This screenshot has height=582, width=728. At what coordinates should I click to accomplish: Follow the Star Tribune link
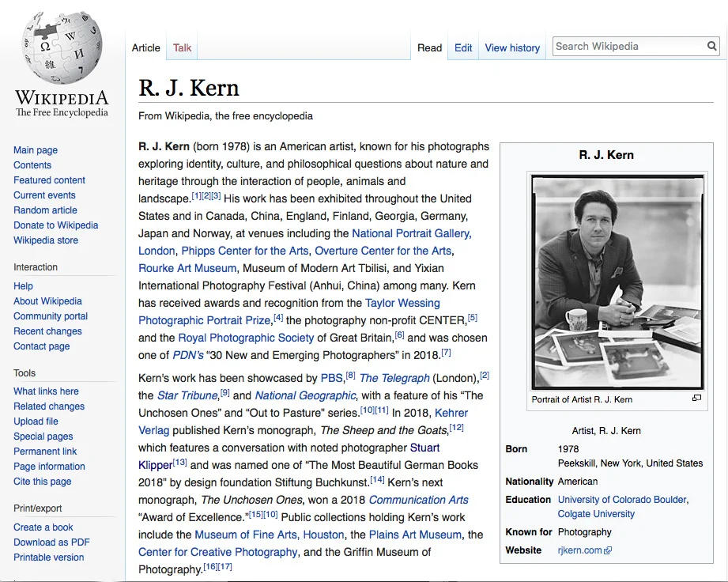pyautogui.click(x=187, y=395)
